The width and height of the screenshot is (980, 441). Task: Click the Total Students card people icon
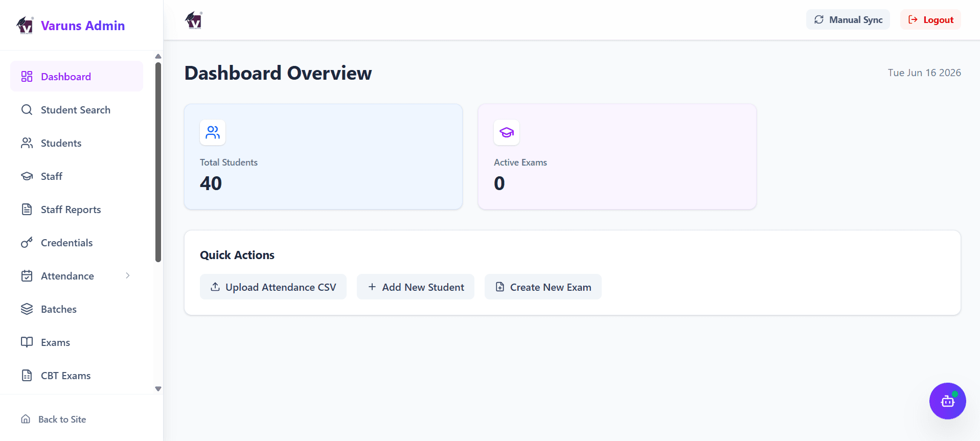tap(213, 132)
